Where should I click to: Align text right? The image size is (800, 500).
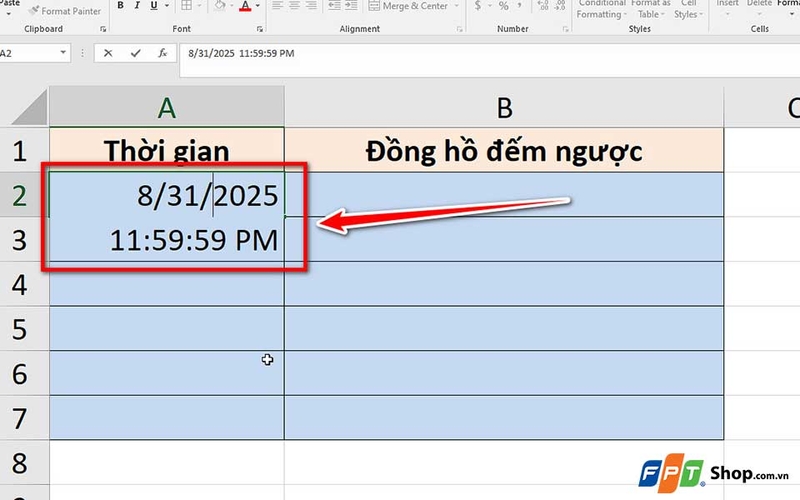pos(311,6)
